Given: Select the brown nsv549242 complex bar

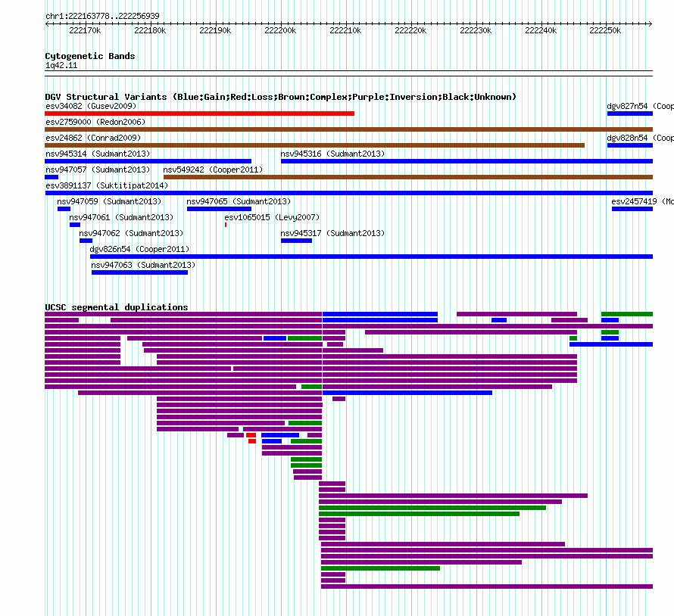Looking at the screenshot, I should click(x=408, y=177).
